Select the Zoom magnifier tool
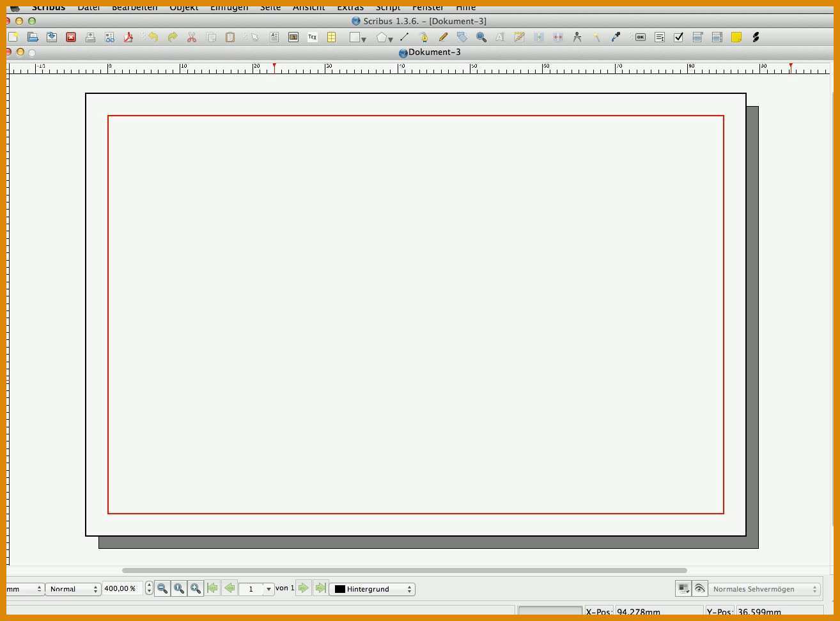 click(481, 37)
